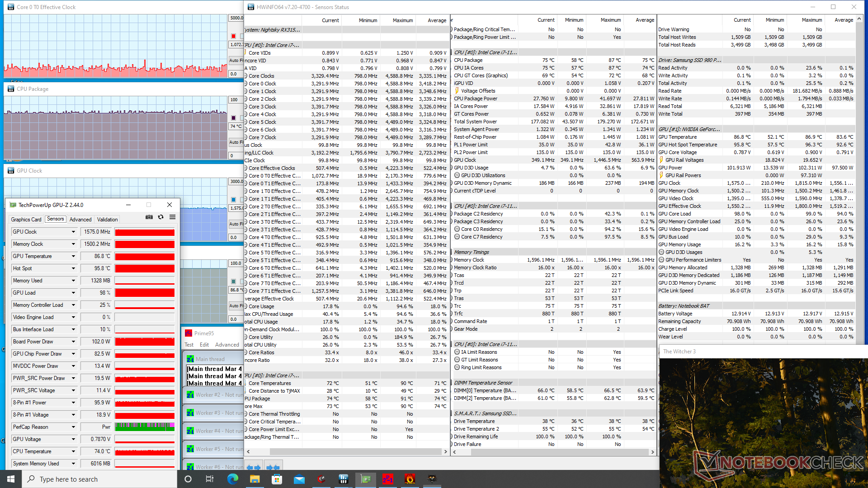868x488 pixels.
Task: Click the GPU-Z refresh icon
Action: (x=160, y=217)
